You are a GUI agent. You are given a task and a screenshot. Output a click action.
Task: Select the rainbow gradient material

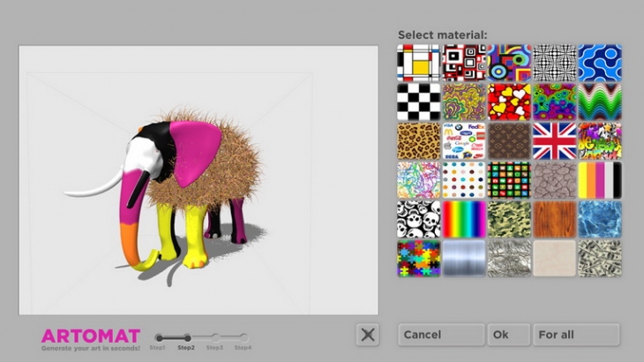pyautogui.click(x=464, y=220)
